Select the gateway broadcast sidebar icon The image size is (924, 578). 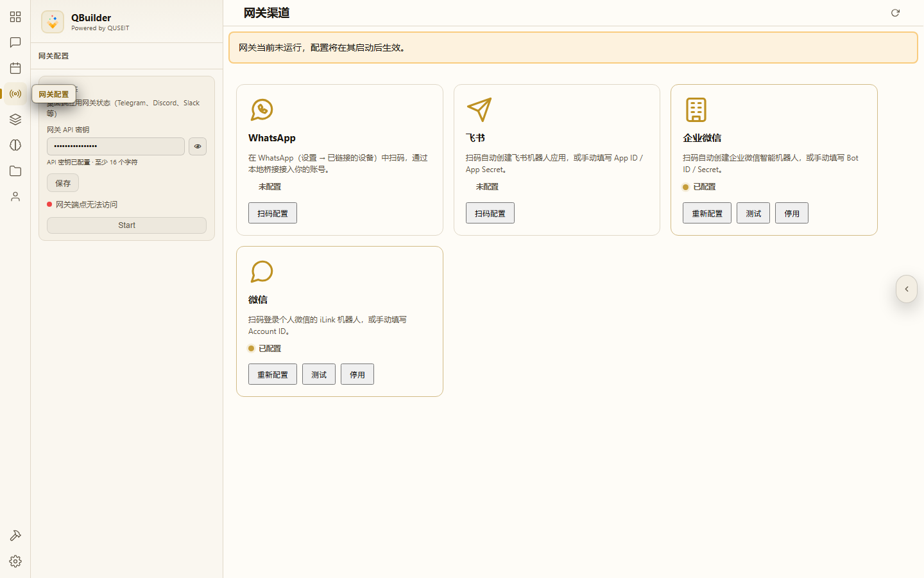click(15, 94)
